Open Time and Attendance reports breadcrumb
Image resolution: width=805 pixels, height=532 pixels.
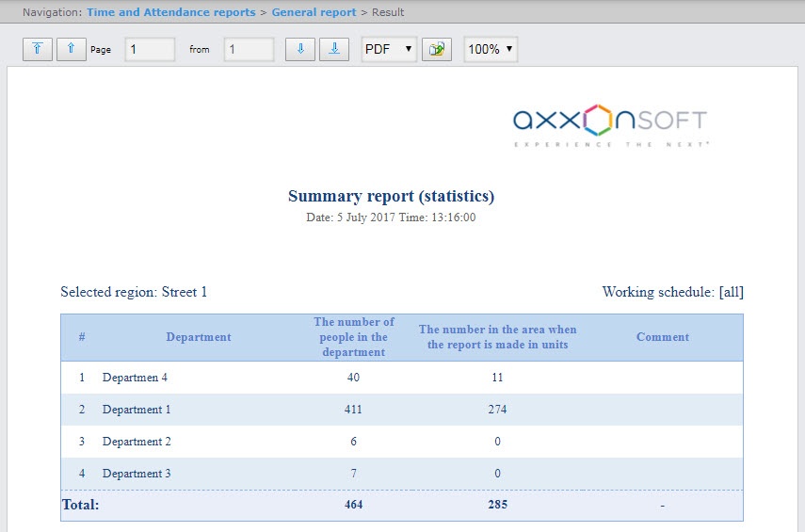pyautogui.click(x=170, y=12)
